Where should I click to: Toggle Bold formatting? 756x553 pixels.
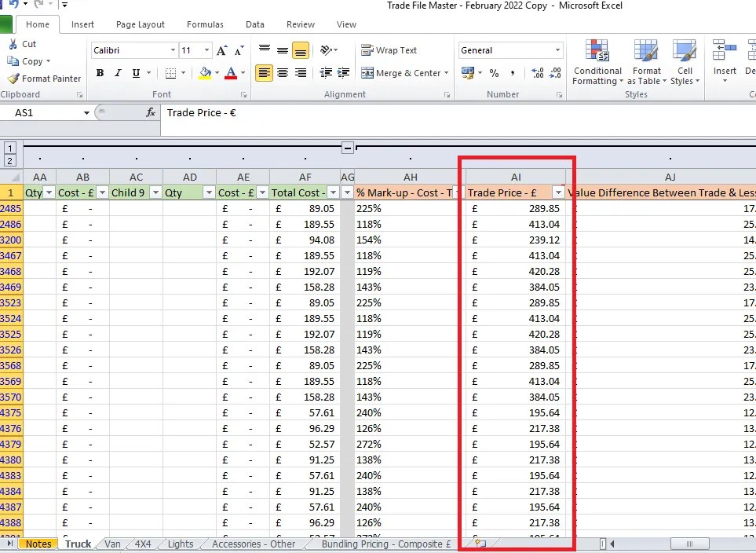coord(100,73)
